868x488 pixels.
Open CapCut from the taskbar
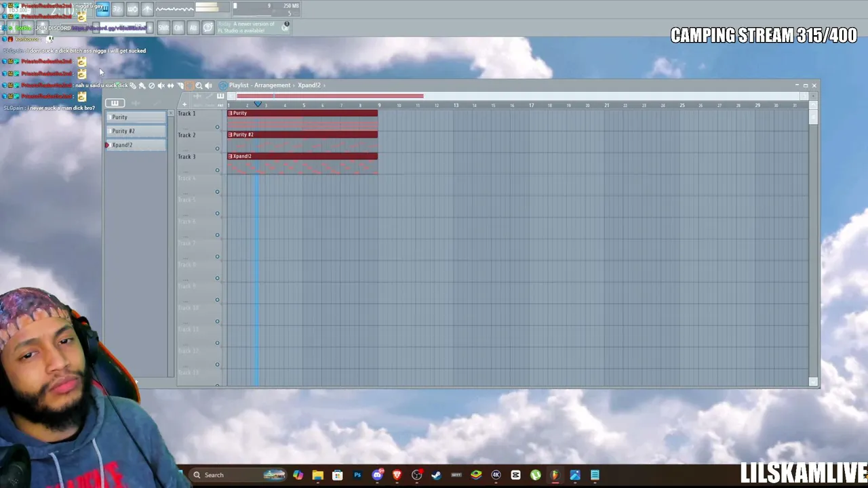(x=515, y=475)
